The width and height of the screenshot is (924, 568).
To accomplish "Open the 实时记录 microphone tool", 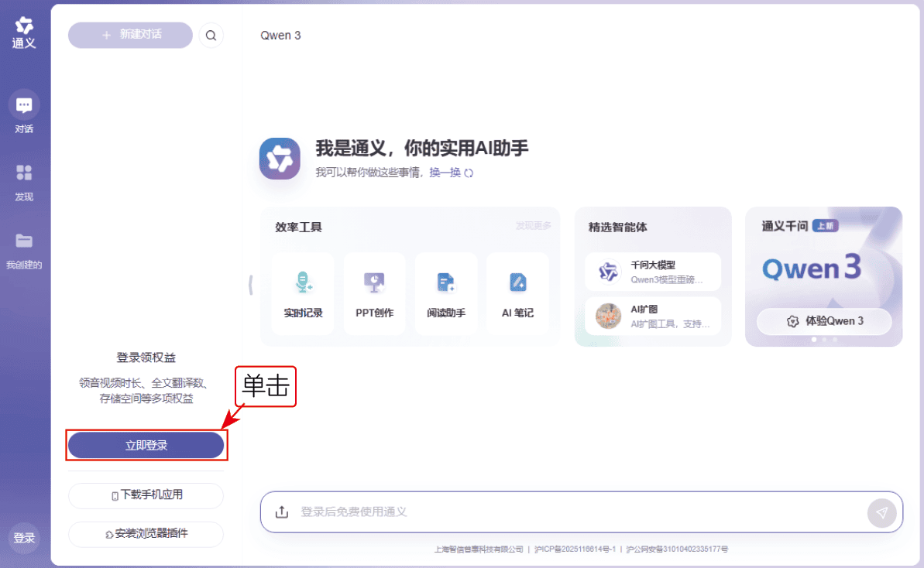I will pyautogui.click(x=303, y=294).
